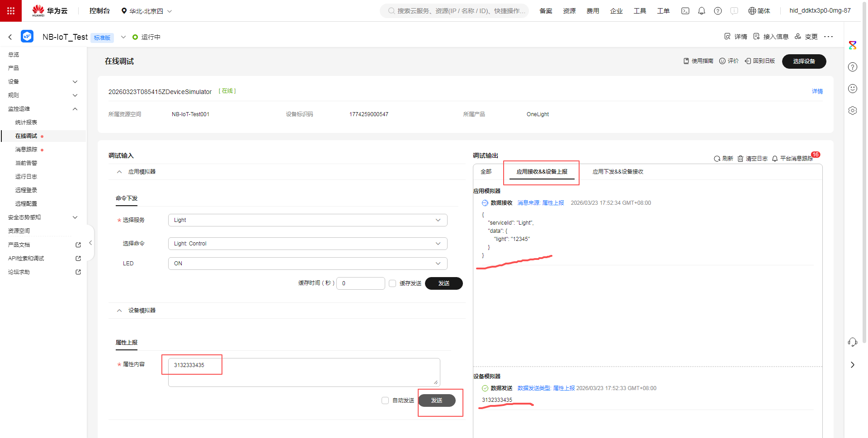This screenshot has width=868, height=438.
Task: Open the help question mark in the top bar
Action: point(718,11)
